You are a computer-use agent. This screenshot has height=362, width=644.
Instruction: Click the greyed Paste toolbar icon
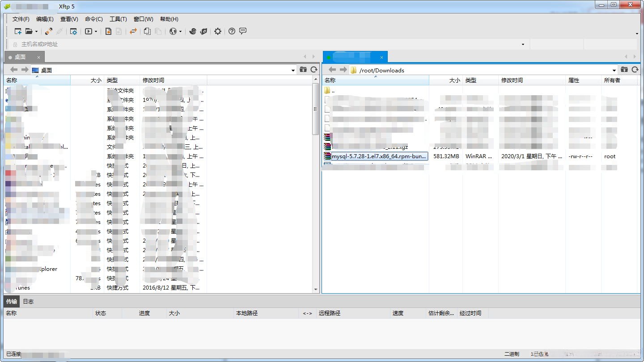pos(158,31)
